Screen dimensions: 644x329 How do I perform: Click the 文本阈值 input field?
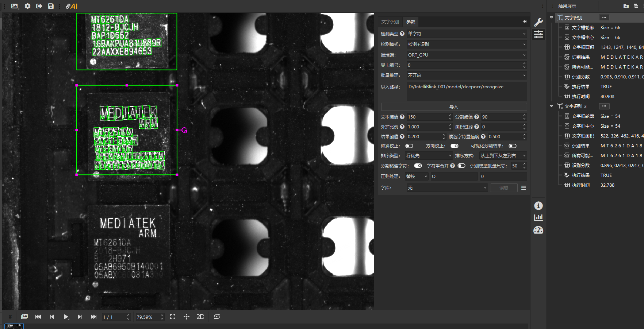pyautogui.click(x=427, y=117)
